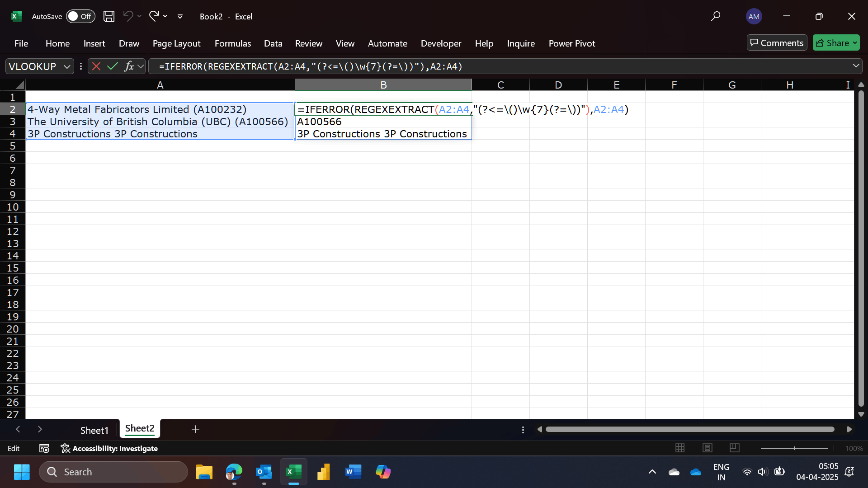
Task: Click the zoom in plus button
Action: click(834, 448)
